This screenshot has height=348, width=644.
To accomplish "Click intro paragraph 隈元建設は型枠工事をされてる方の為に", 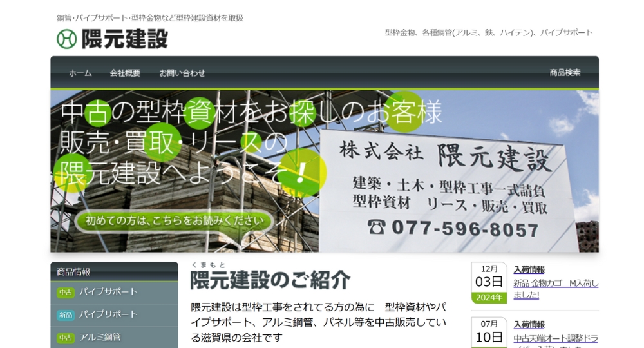I will [x=319, y=322].
